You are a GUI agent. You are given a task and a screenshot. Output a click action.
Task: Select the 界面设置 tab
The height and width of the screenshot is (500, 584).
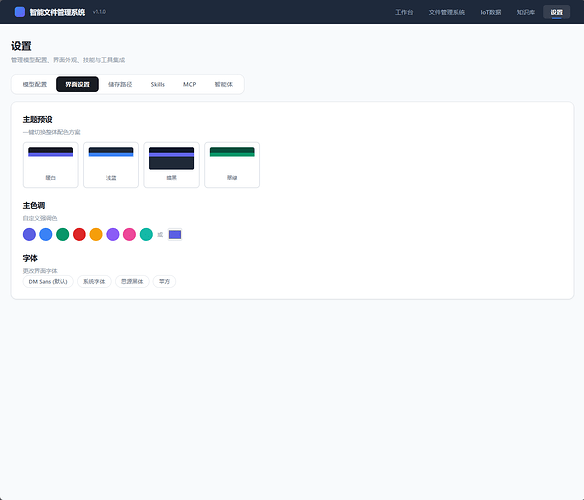(77, 84)
